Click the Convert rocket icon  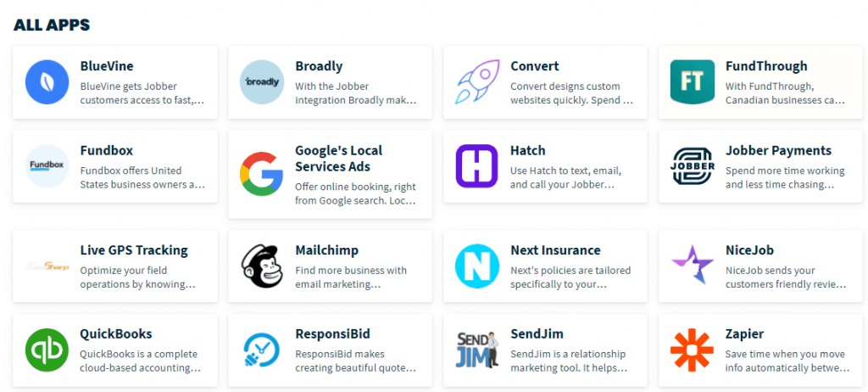tap(477, 82)
